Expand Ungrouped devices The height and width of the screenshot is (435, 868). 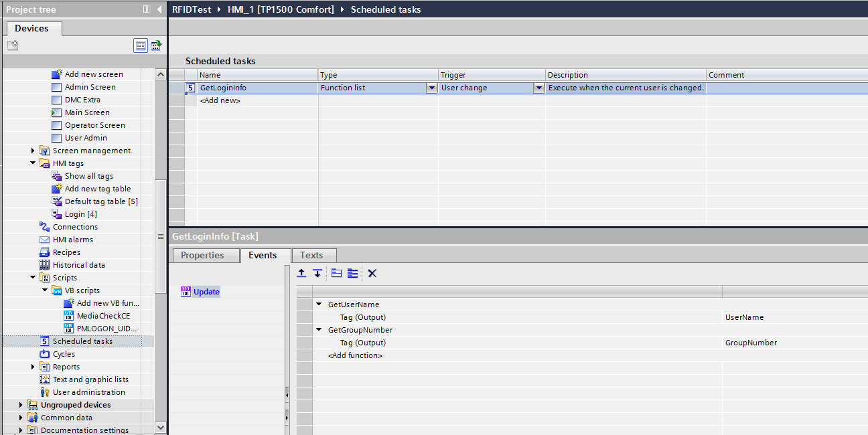click(x=21, y=405)
